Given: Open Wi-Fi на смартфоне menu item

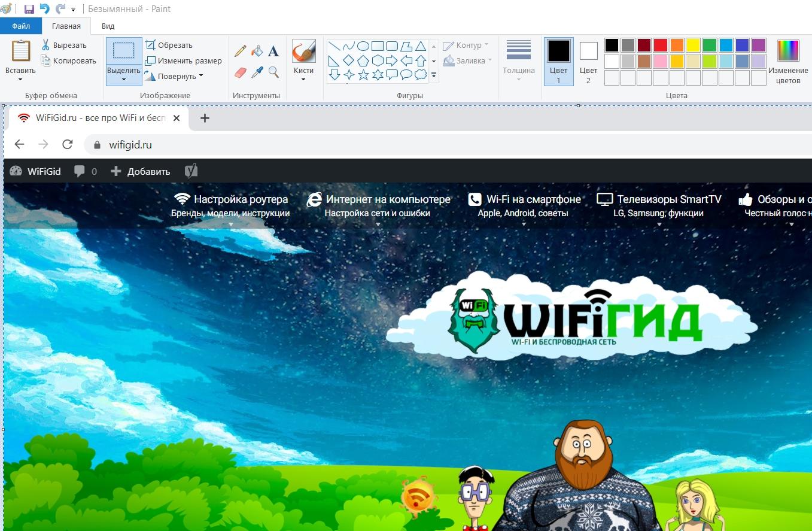Looking at the screenshot, I should click(x=524, y=205).
